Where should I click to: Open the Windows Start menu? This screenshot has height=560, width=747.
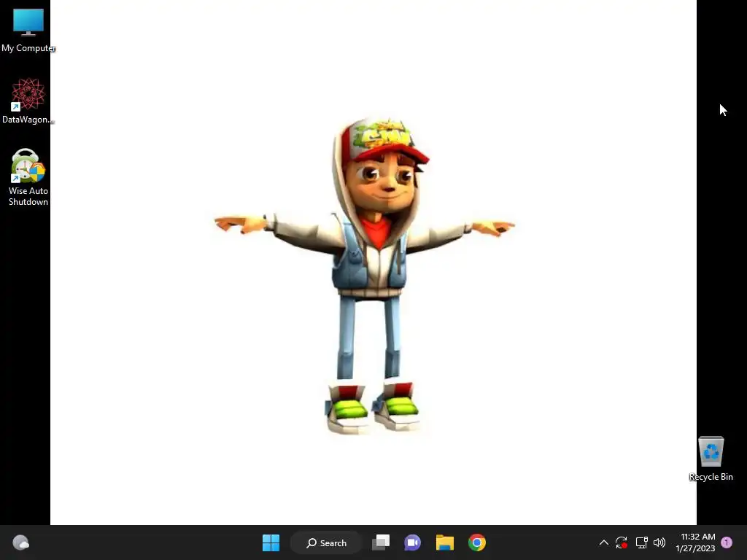pyautogui.click(x=271, y=542)
